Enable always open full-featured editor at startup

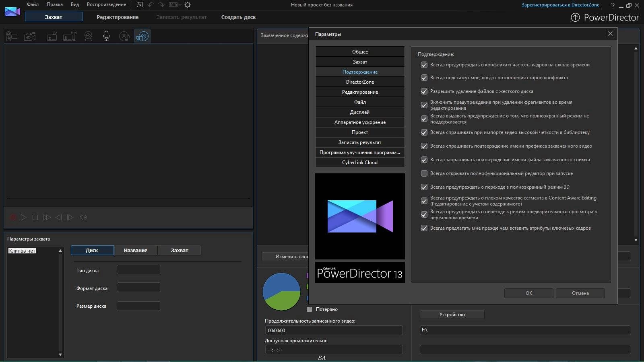coord(424,173)
